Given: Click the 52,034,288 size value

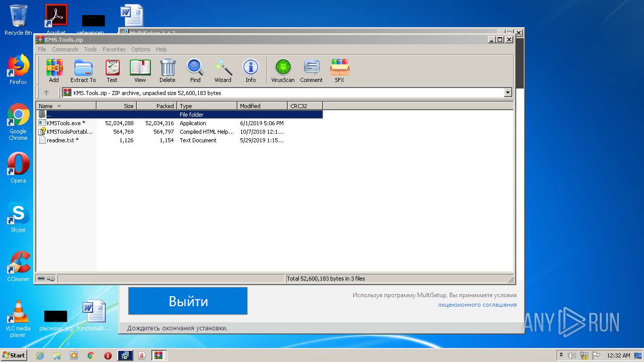Looking at the screenshot, I should coord(119,123).
